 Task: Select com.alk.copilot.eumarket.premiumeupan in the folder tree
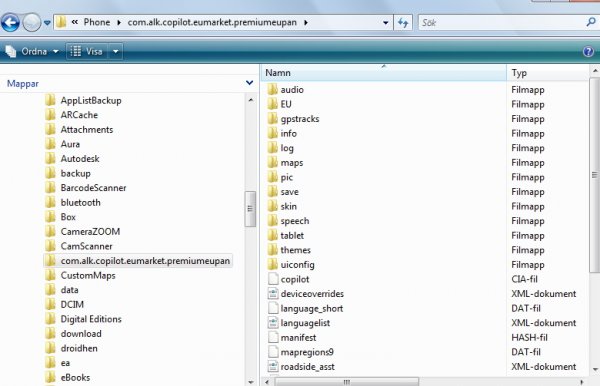(145, 261)
